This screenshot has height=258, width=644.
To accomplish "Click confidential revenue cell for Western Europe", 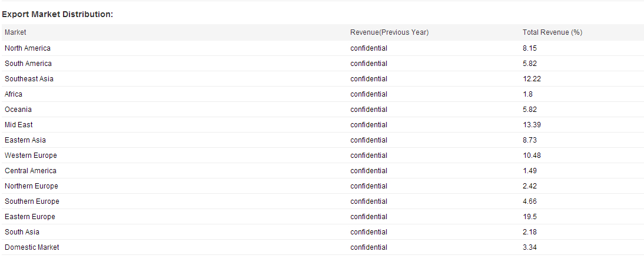I will point(369,156).
